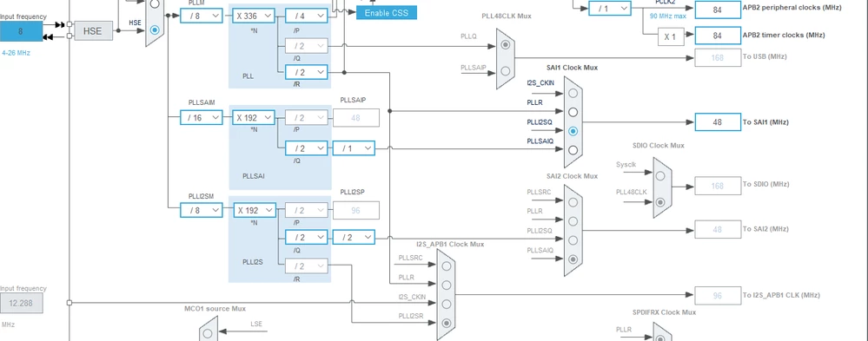Open the PLLSAI X 192 multiplier dropdown

(x=254, y=118)
